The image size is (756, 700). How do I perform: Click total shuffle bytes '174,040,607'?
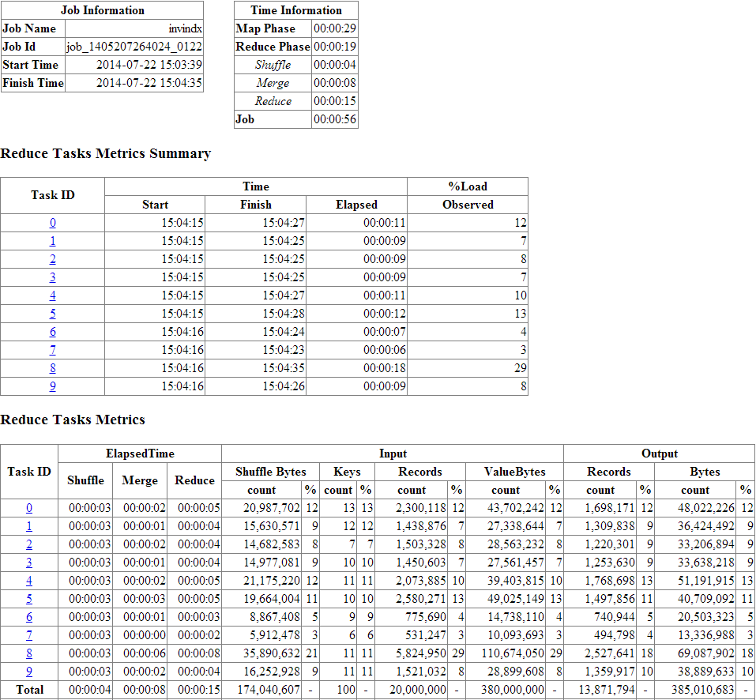click(x=269, y=690)
